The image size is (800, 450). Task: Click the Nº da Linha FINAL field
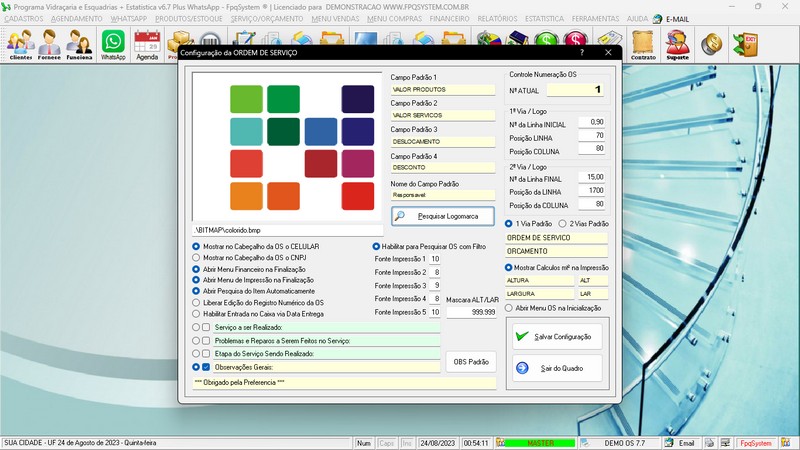[x=592, y=177]
